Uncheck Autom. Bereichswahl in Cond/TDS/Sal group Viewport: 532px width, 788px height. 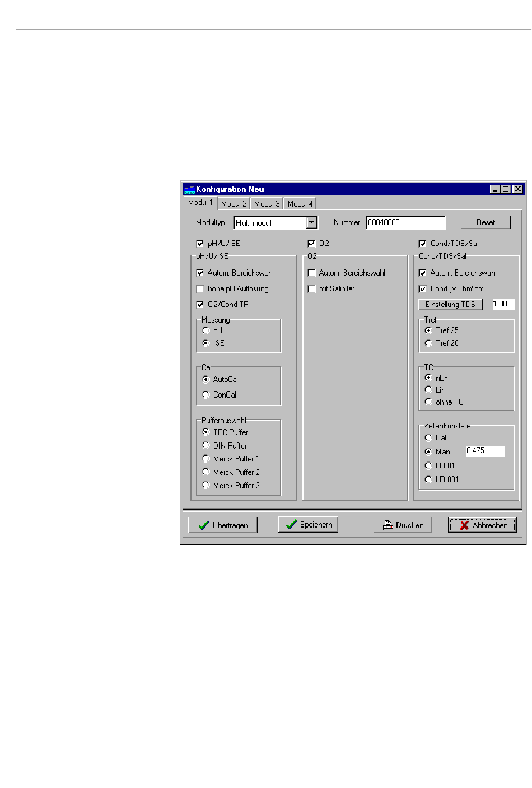click(423, 273)
